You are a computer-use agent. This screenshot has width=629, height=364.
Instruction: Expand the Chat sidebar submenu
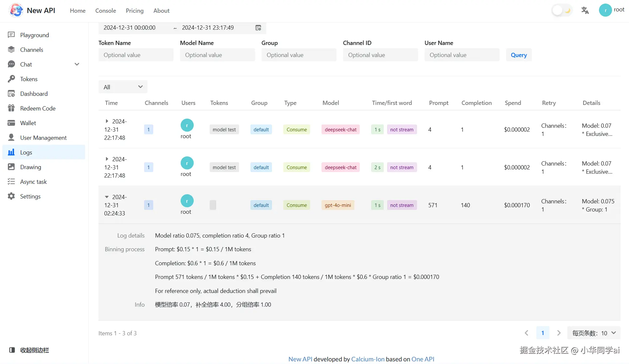pyautogui.click(x=77, y=64)
